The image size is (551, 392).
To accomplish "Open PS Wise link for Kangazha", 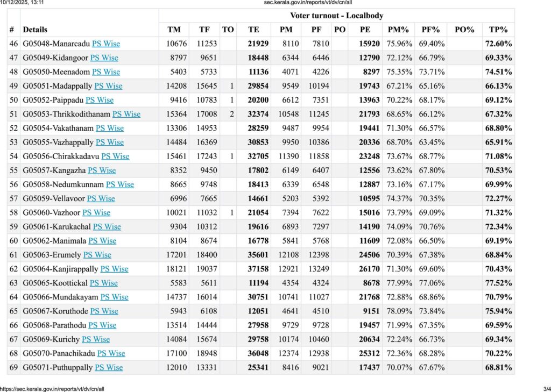I will 102,170.
